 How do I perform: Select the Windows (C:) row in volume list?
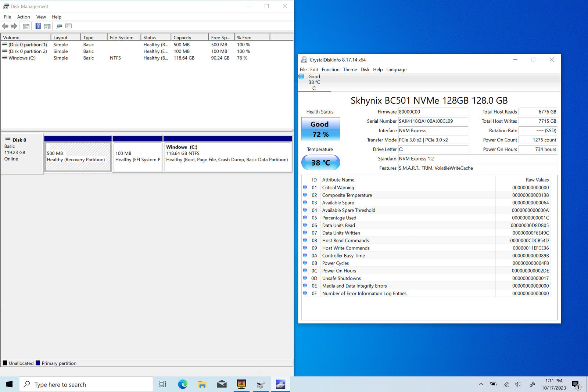coord(22,58)
